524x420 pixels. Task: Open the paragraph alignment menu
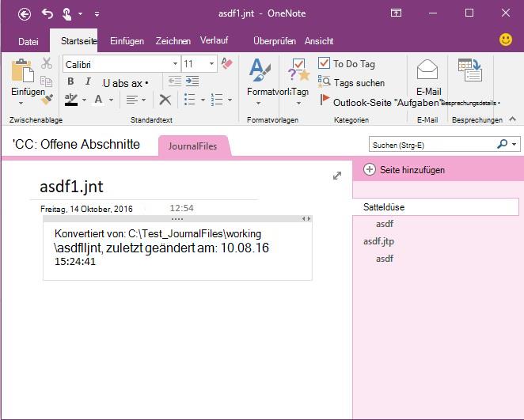[x=135, y=100]
